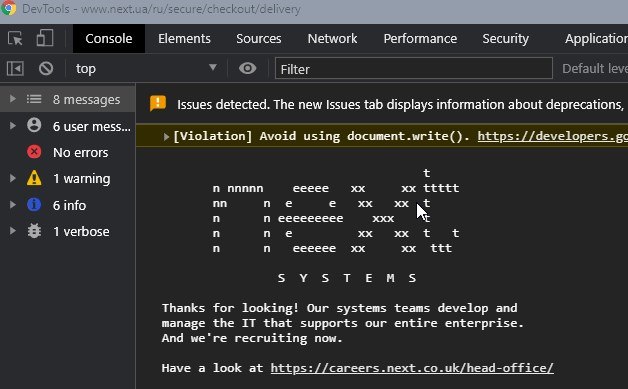The height and width of the screenshot is (389, 628).
Task: Filter by 8 messages row
Action: coord(67,99)
